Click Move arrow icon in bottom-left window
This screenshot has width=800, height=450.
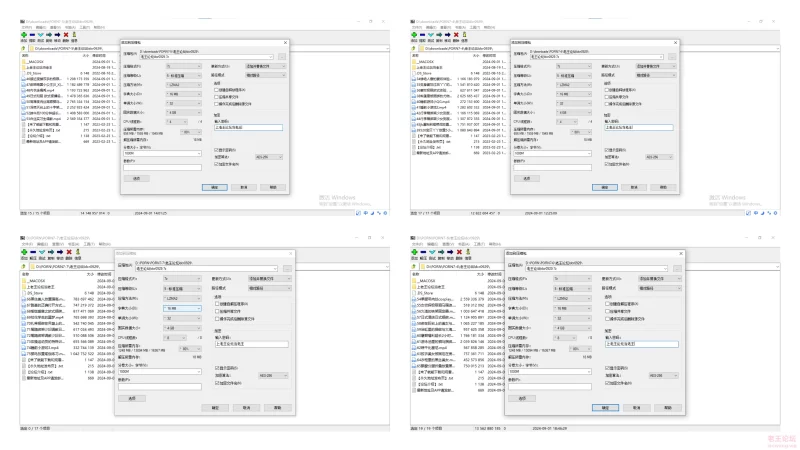60,252
